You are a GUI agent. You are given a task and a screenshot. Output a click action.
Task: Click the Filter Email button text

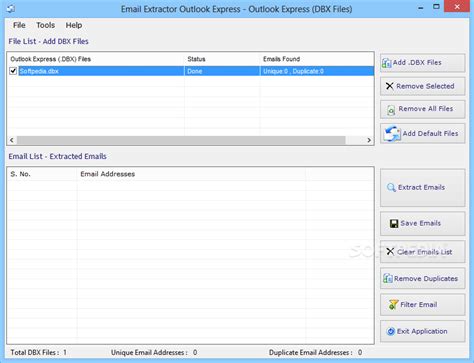pos(418,304)
